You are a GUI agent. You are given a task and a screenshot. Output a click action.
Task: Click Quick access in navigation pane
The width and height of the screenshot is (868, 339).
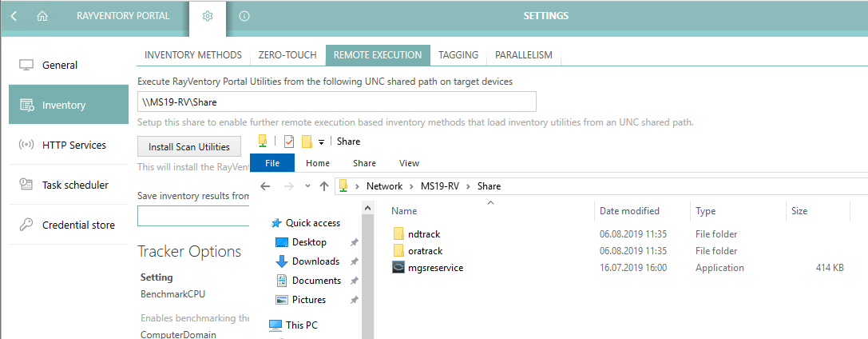pos(313,223)
